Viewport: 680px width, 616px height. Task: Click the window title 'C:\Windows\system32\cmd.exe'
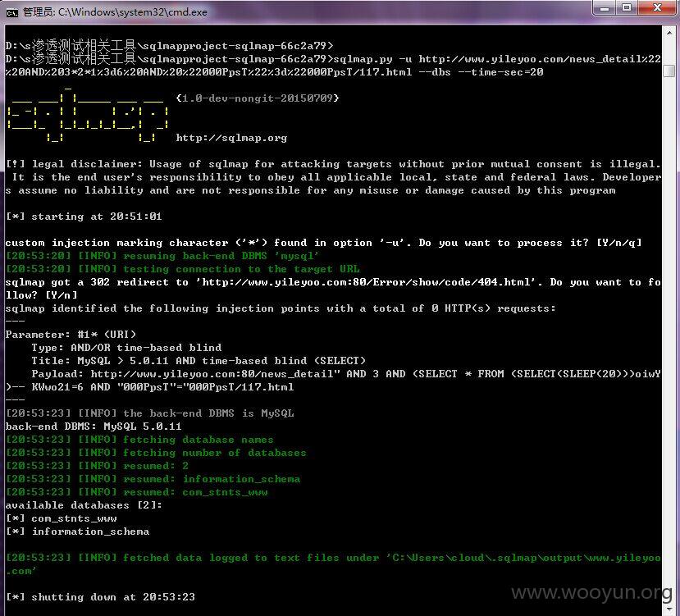coord(133,12)
